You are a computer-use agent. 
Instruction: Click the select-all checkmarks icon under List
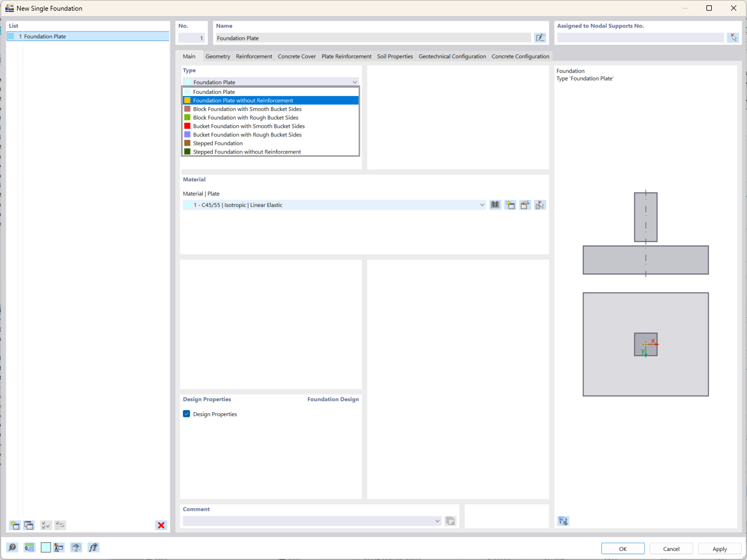click(46, 525)
